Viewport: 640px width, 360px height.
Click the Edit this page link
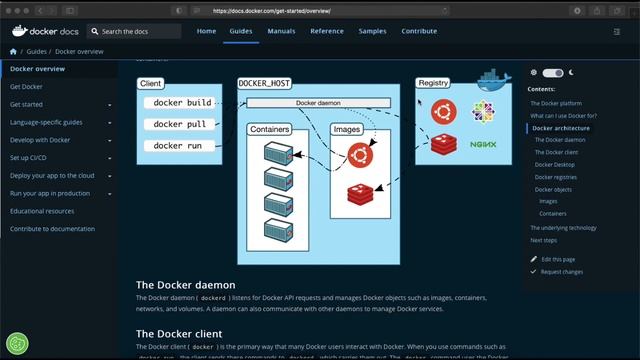coord(558,259)
